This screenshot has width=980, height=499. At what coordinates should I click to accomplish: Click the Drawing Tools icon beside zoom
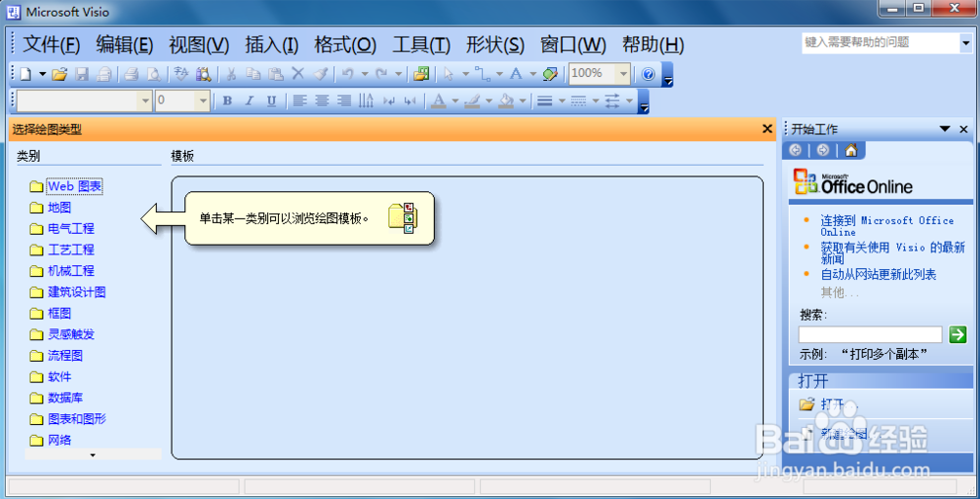click(550, 74)
